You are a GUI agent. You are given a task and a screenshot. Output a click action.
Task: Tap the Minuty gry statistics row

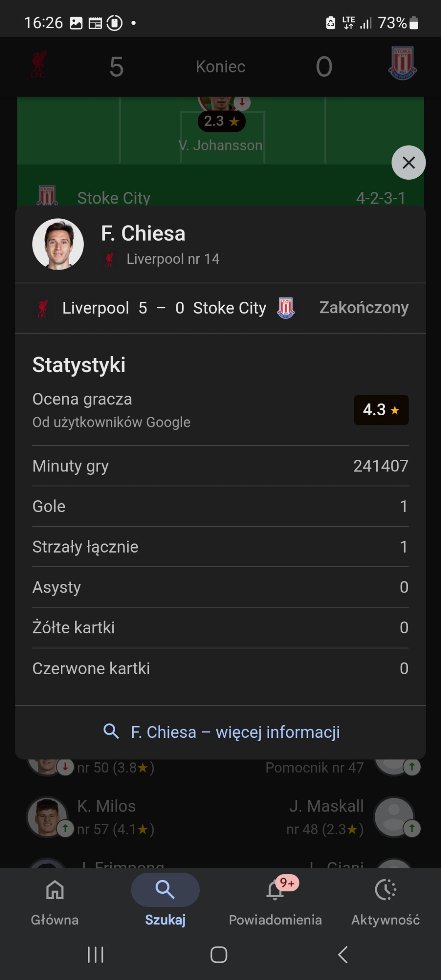click(220, 466)
